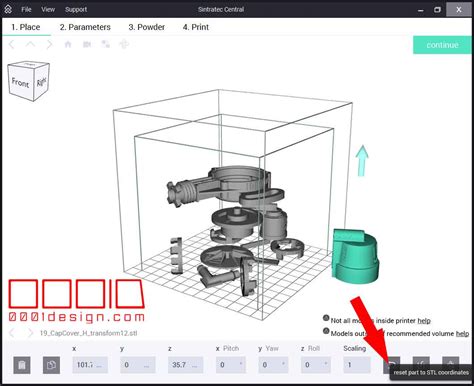Click the warning icon beside 'inside printer' message

pyautogui.click(x=326, y=318)
